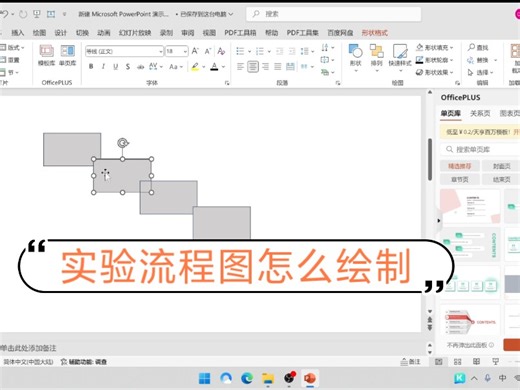Select 章节页 category button

[460, 179]
